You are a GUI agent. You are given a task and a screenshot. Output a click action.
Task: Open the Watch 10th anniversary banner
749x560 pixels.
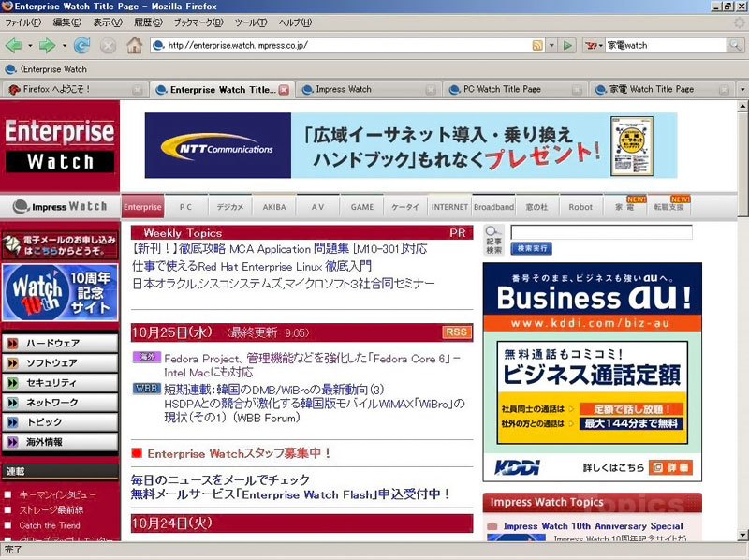(x=60, y=292)
